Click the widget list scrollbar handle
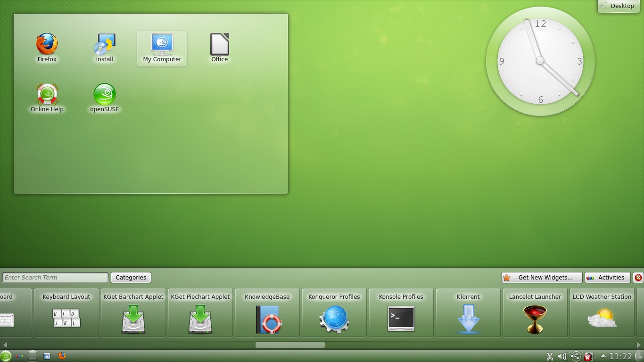The height and width of the screenshot is (362, 644). [x=290, y=345]
